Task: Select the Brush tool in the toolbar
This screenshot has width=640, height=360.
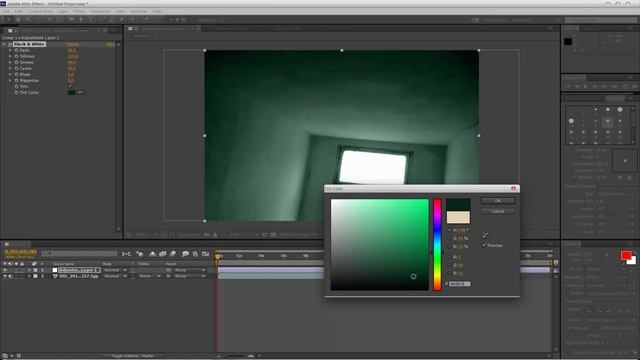Action: point(102,20)
